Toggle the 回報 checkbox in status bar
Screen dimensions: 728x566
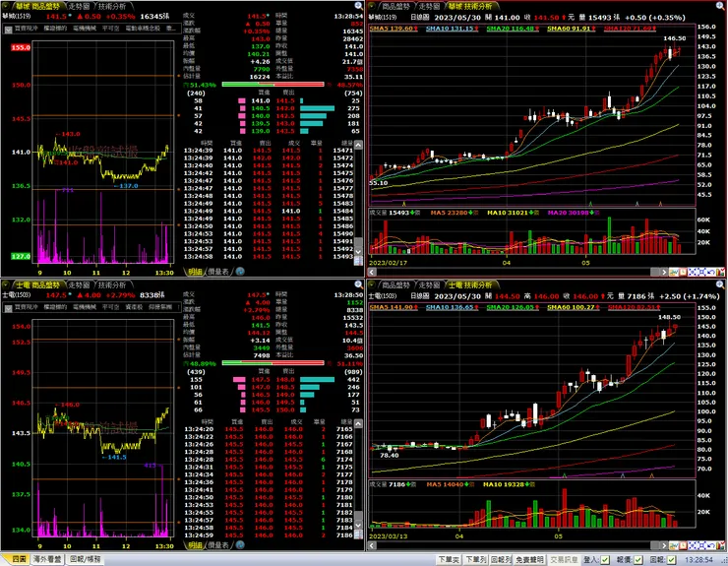point(671,560)
